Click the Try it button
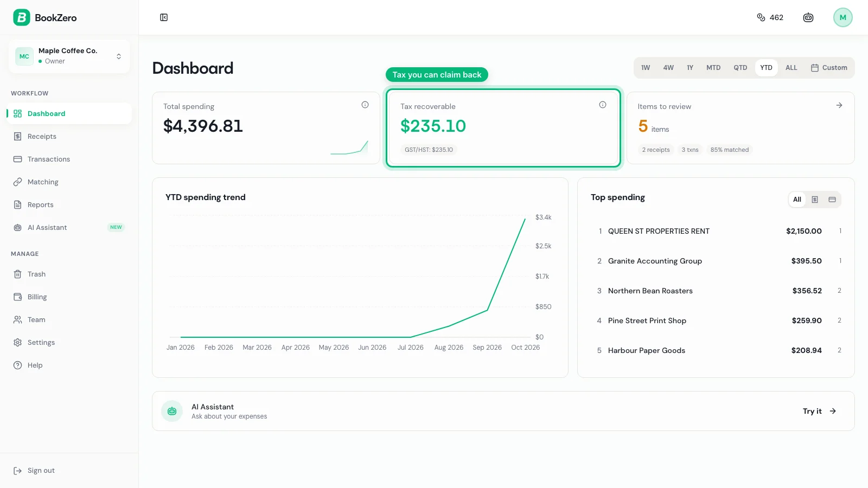This screenshot has width=868, height=488. 820,411
